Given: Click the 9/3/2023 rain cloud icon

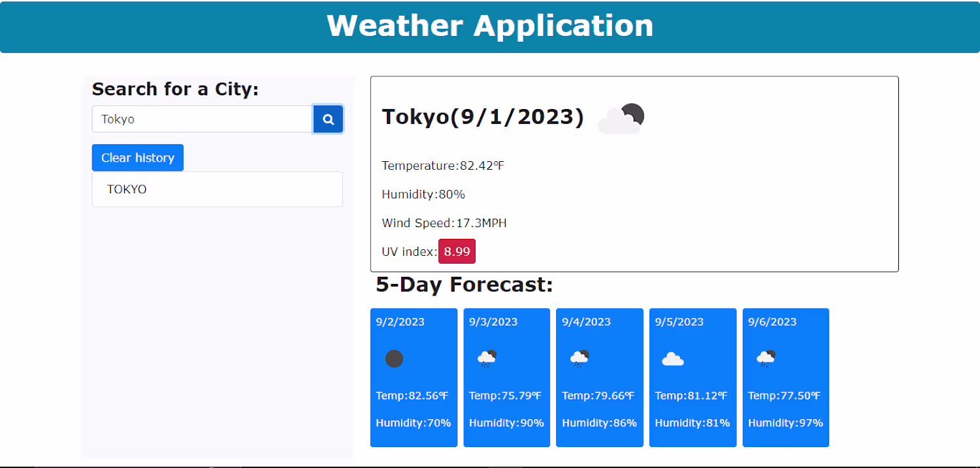Looking at the screenshot, I should click(487, 358).
